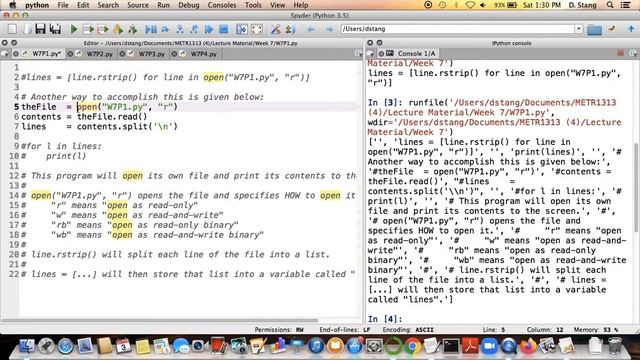Open the Consoles menu
640x360 pixels.
pyautogui.click(x=222, y=5)
